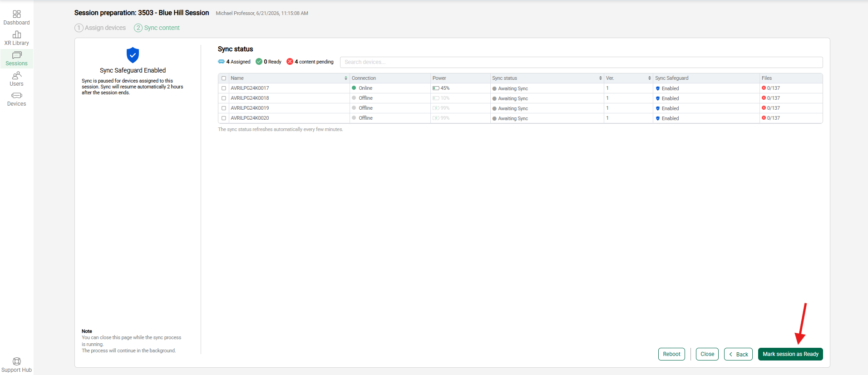Viewport: 868px width, 375px height.
Task: Click the Safeguard shield icon for AVRILPG24K0017
Action: click(658, 88)
